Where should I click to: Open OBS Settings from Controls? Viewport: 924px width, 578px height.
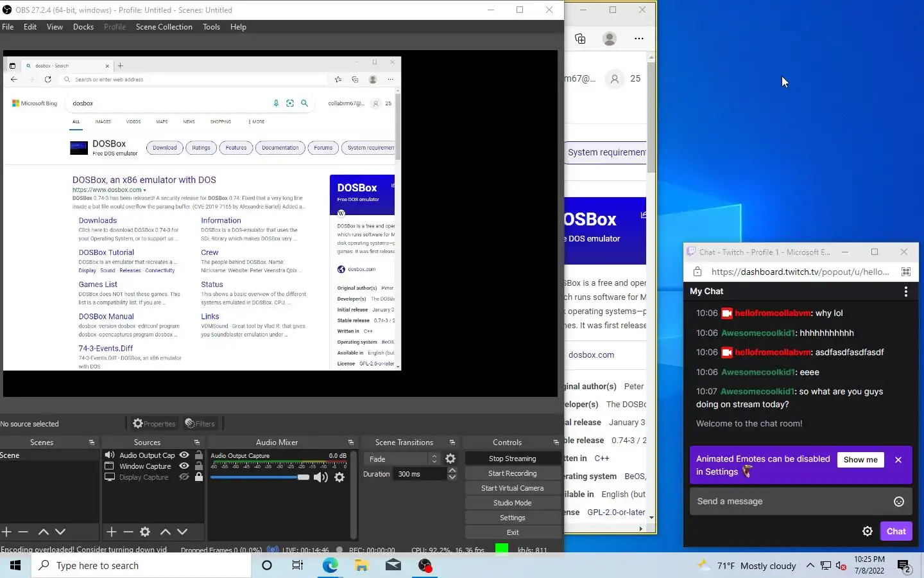(512, 518)
